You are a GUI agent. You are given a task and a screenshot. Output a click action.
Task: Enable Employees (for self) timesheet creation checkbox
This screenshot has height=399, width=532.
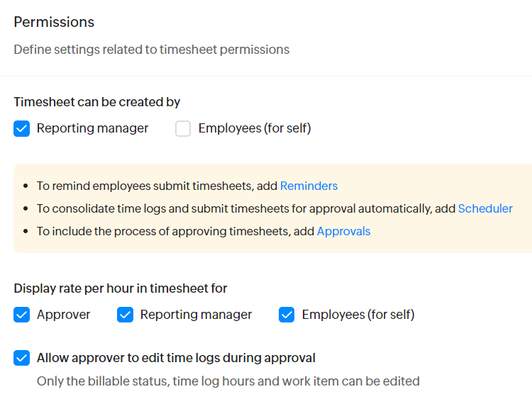pos(183,128)
